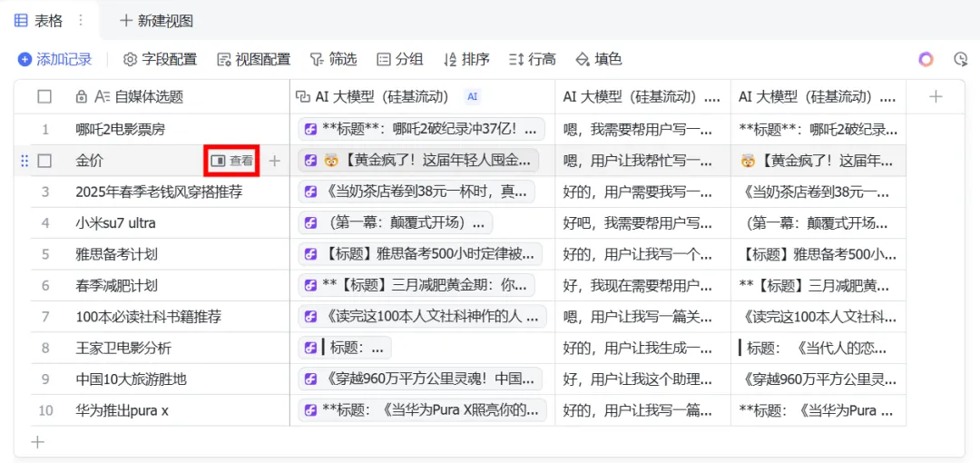Open 视图配置 options
The image size is (980, 463).
[x=254, y=59]
